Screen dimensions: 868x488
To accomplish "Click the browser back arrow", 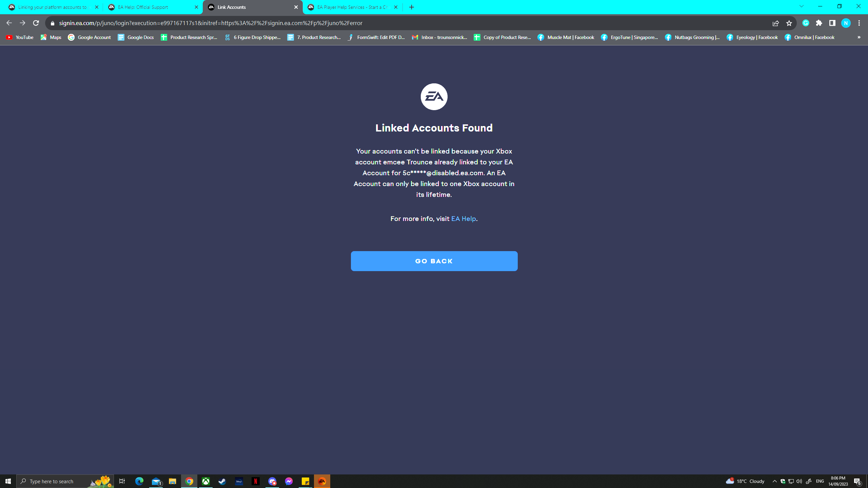I will [x=9, y=23].
